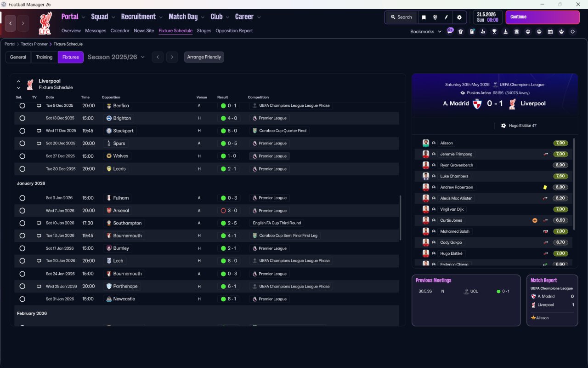Viewport: 588px width, 368px height.
Task: Click the stacked coins finances bookmark icon
Action: coord(517,32)
